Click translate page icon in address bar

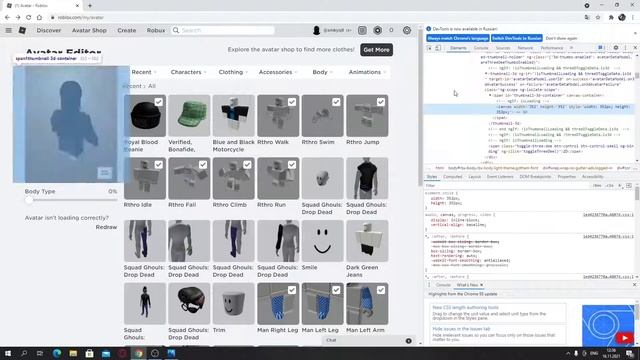[587, 18]
